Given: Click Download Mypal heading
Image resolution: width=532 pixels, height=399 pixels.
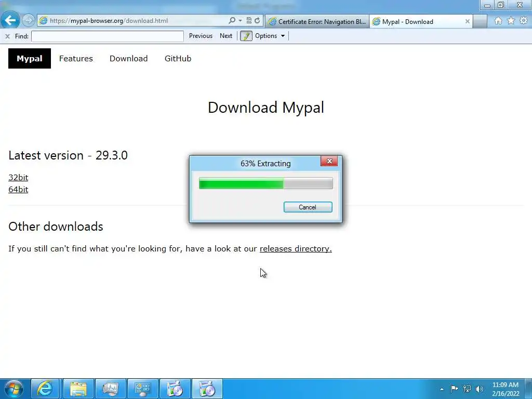Looking at the screenshot, I should point(266,108).
